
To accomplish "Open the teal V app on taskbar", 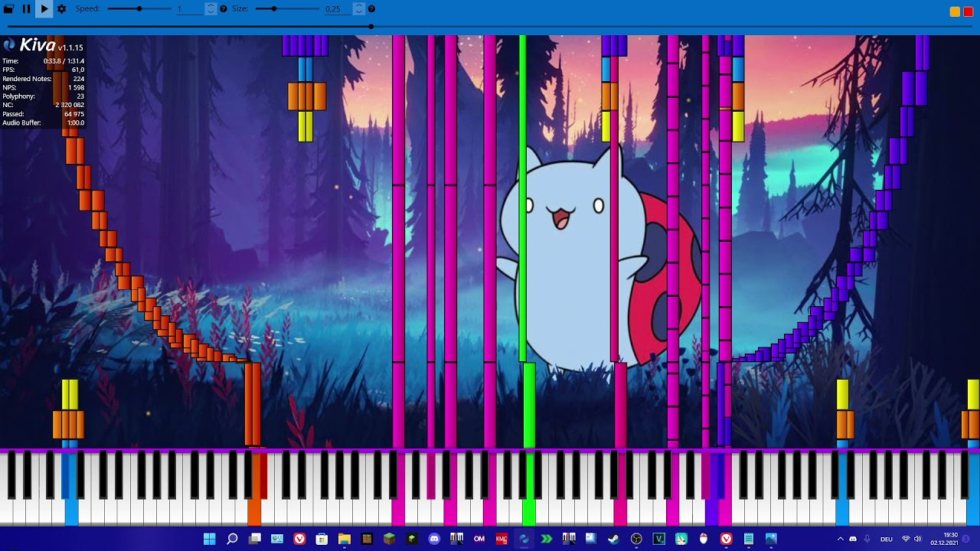I will (658, 539).
